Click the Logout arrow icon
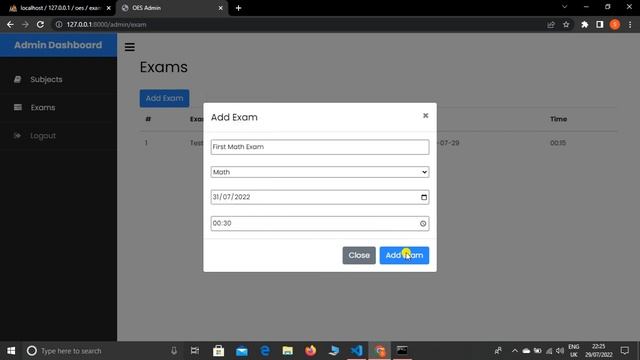The image size is (640, 360). click(18, 136)
